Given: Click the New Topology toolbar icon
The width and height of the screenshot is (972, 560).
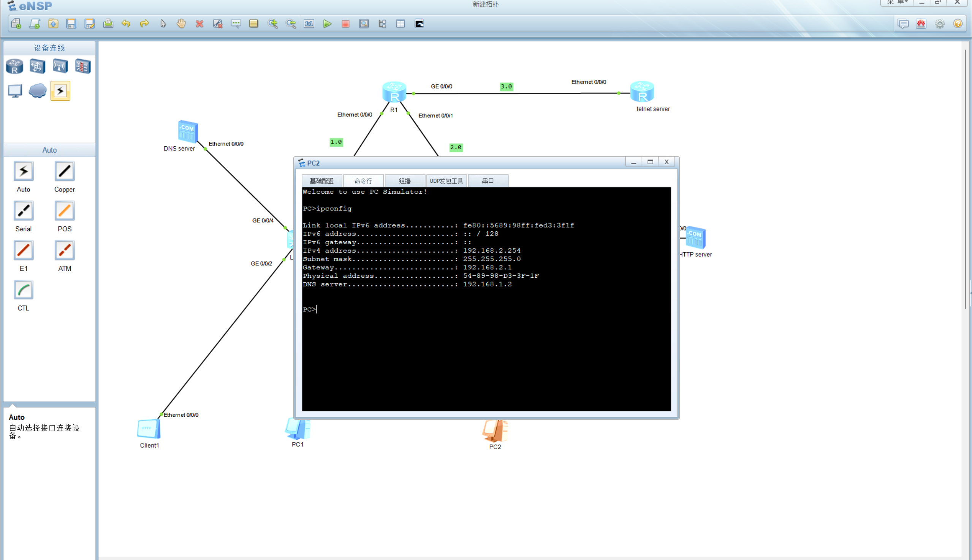Looking at the screenshot, I should pos(16,24).
